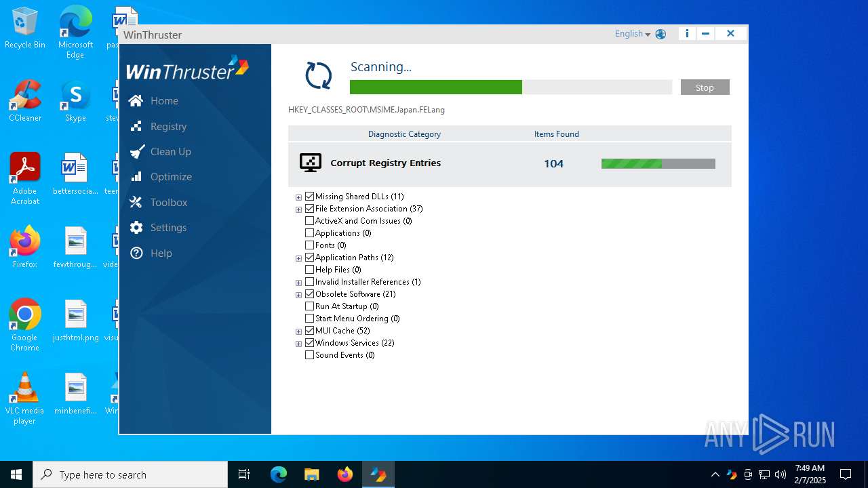Screen dimensions: 868x488
Task: Select Corrupt Registry Entries row
Action: (510, 164)
